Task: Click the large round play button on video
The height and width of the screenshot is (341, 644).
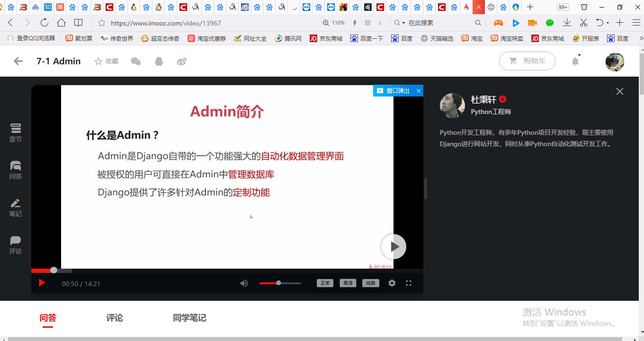Action: tap(394, 246)
